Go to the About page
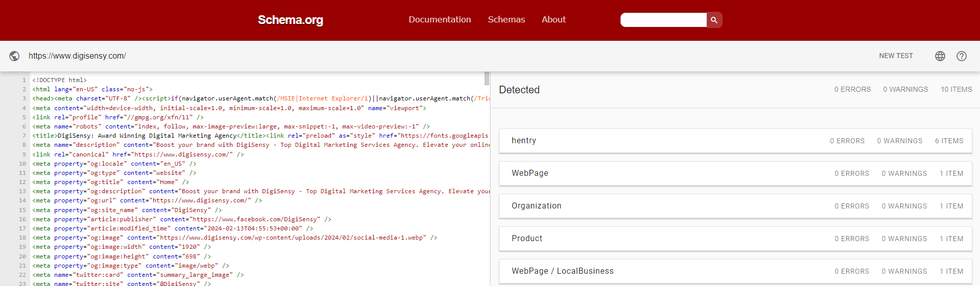Screen dimensions: 980x286 click(x=554, y=19)
